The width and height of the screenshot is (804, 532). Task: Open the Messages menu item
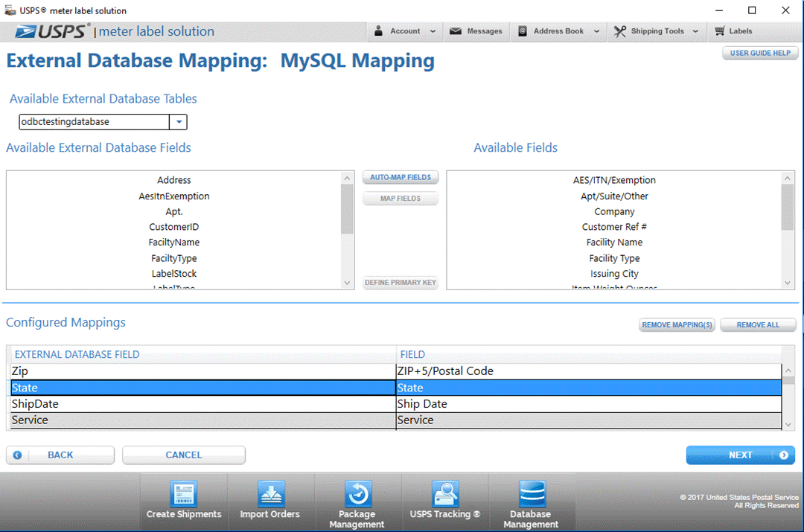[476, 31]
